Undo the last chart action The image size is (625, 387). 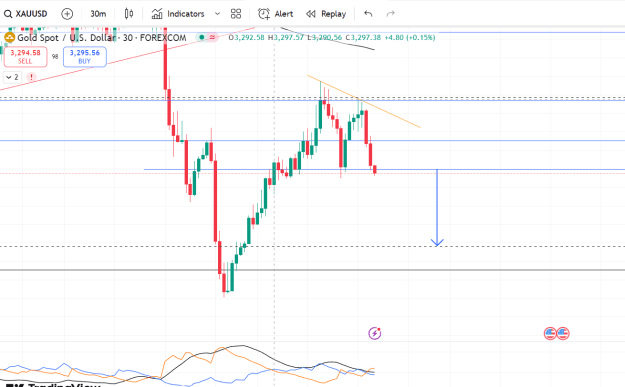368,14
